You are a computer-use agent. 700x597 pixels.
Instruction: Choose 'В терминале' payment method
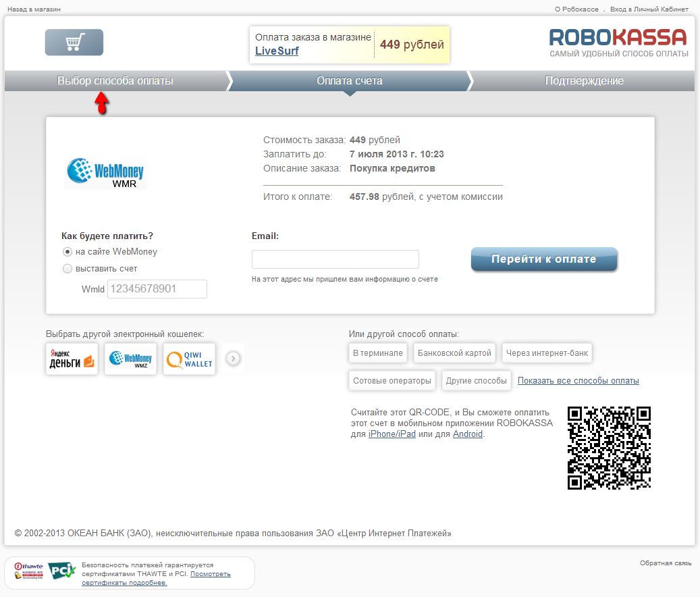[378, 353]
